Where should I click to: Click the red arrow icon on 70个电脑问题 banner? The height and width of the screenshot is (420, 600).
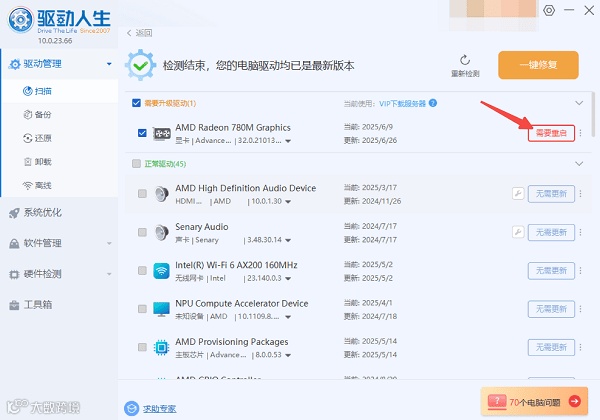coord(575,401)
